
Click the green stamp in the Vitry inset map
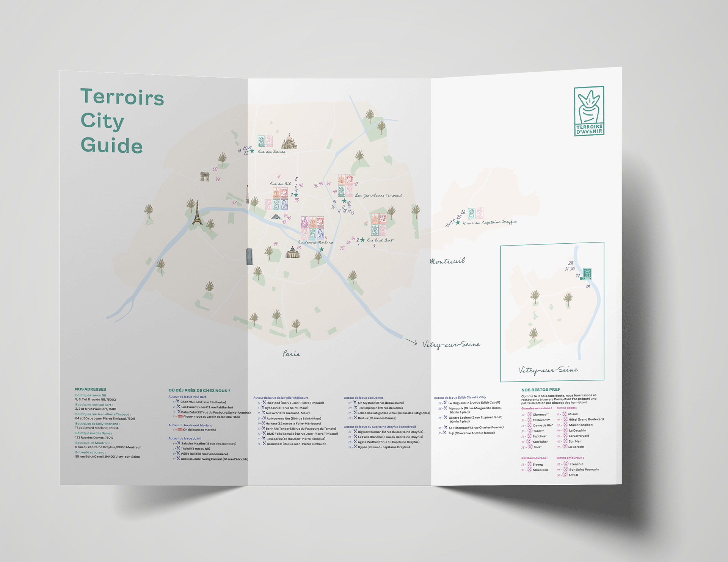click(x=587, y=274)
